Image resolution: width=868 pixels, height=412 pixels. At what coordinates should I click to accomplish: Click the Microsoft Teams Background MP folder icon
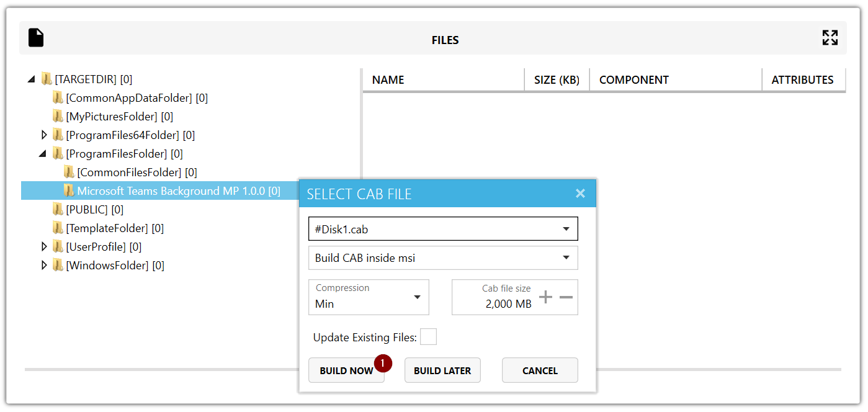point(69,190)
